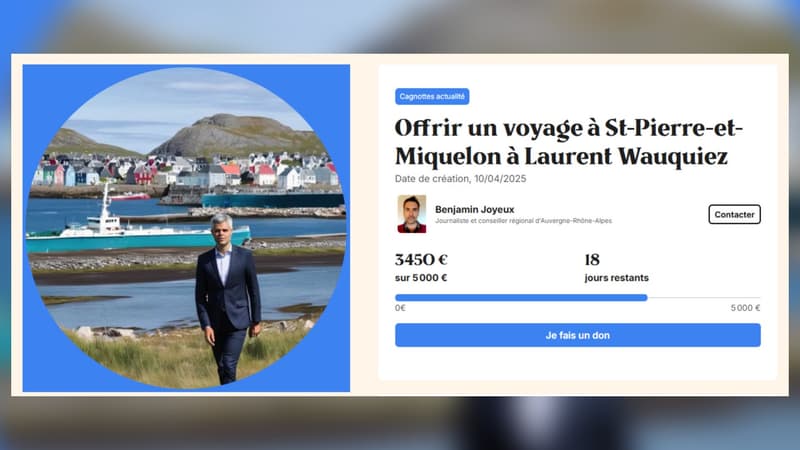
Task: Click the Je fais un don button
Action: (x=578, y=335)
